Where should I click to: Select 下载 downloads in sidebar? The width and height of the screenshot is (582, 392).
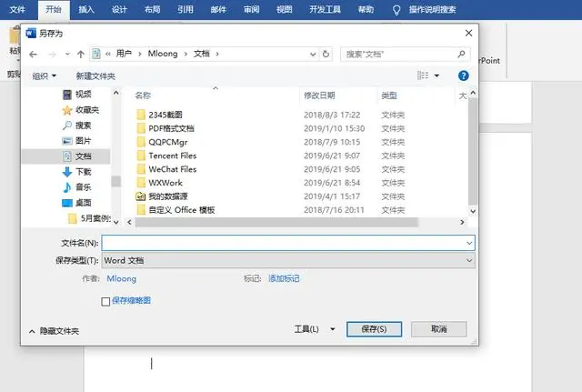click(77, 172)
